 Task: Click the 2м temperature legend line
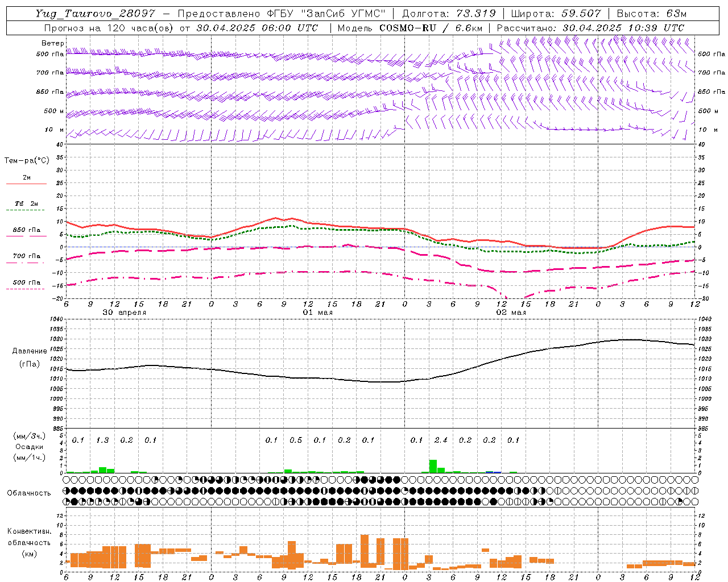click(26, 184)
